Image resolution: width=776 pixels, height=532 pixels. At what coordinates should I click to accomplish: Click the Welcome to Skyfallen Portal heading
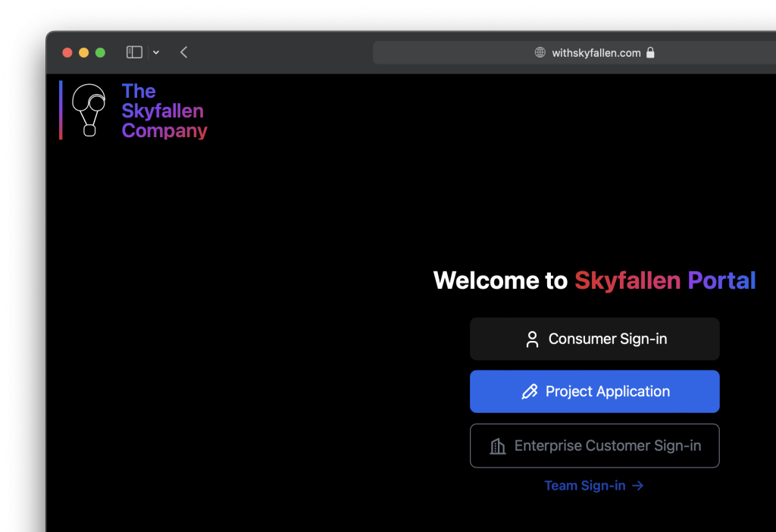[x=594, y=280]
